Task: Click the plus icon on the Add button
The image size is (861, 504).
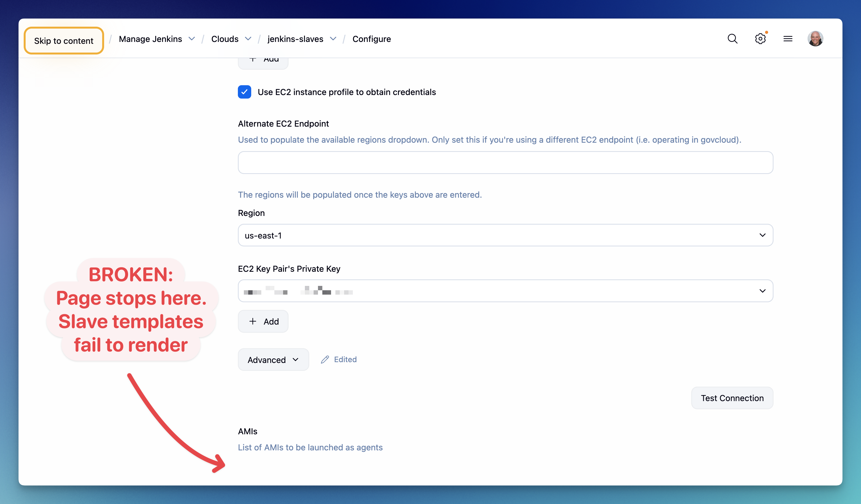Action: 253,321
